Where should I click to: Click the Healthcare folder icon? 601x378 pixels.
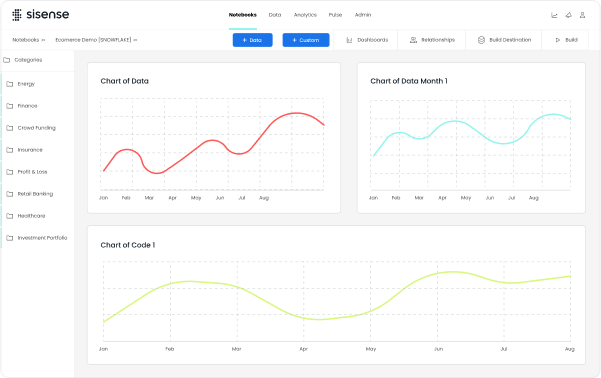point(10,216)
